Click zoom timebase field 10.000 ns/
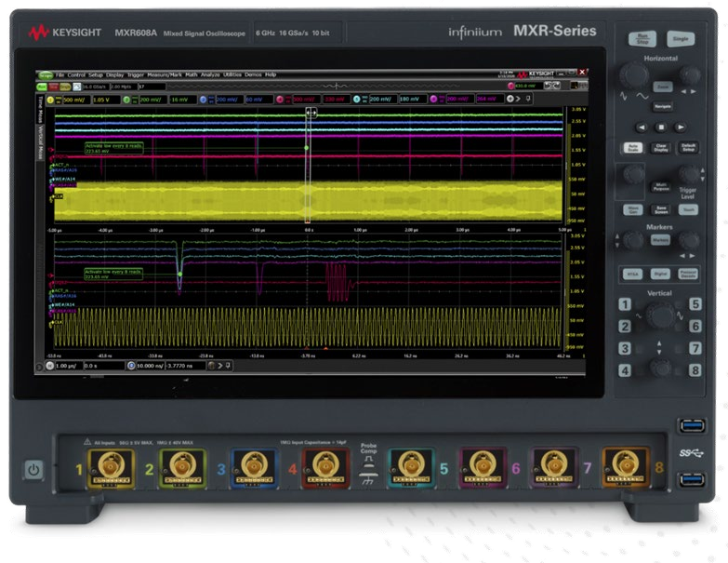Screen dimensions: 728x563 point(151,366)
